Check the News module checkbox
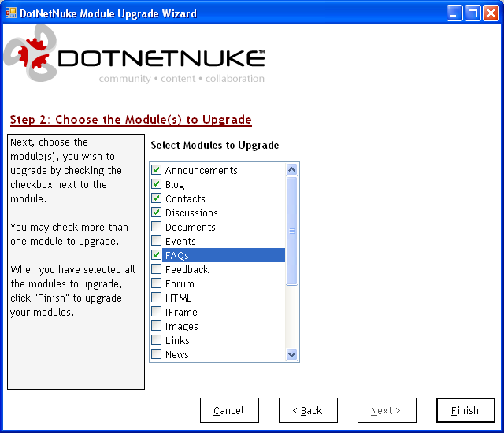504x433 pixels. [x=156, y=353]
